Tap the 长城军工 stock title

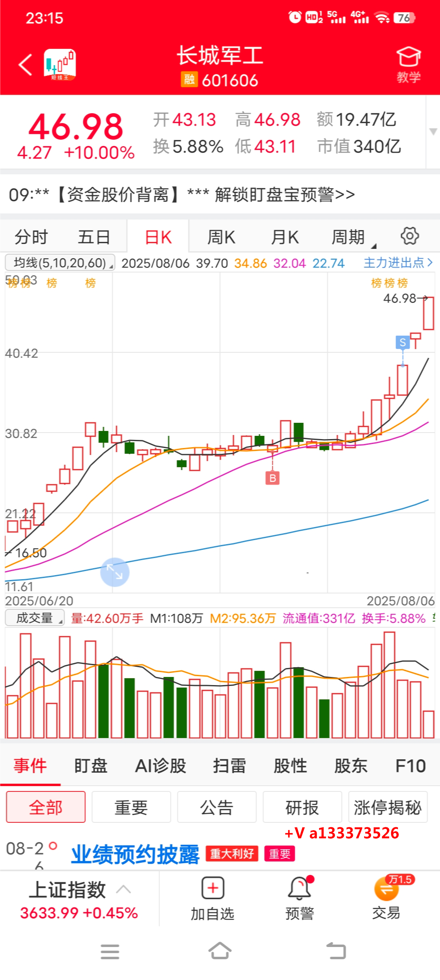tap(220, 55)
